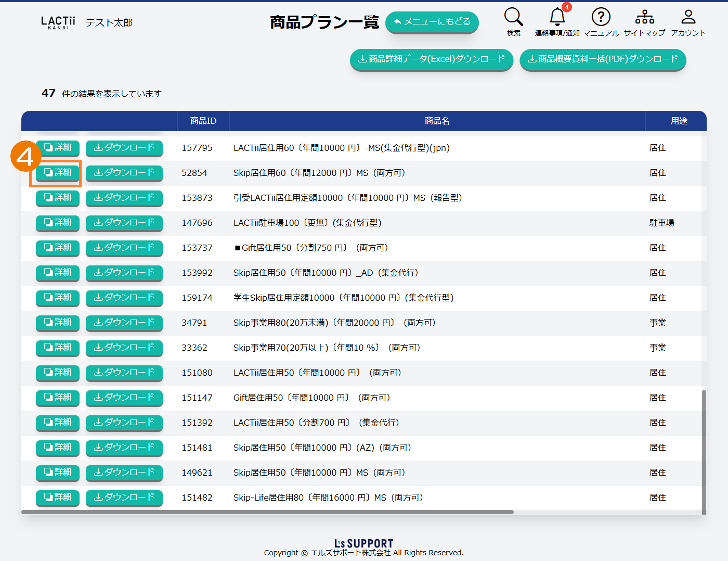Open details for product 52854

click(58, 173)
